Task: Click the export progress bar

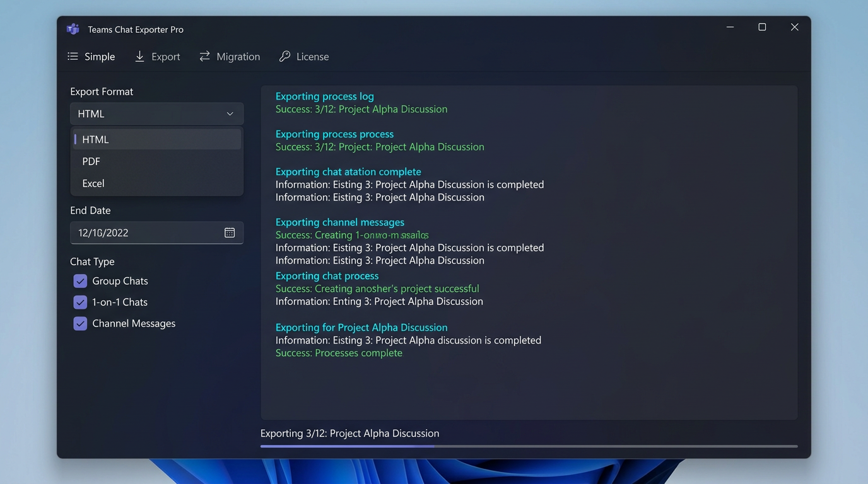Action: [x=529, y=446]
